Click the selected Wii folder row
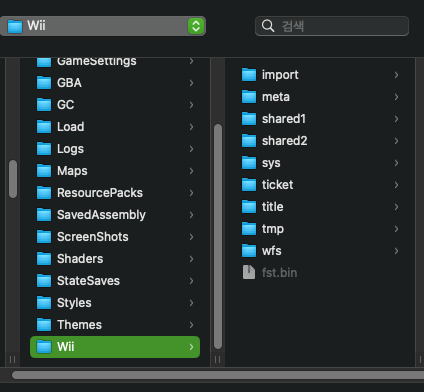This screenshot has height=392, width=424. click(115, 347)
